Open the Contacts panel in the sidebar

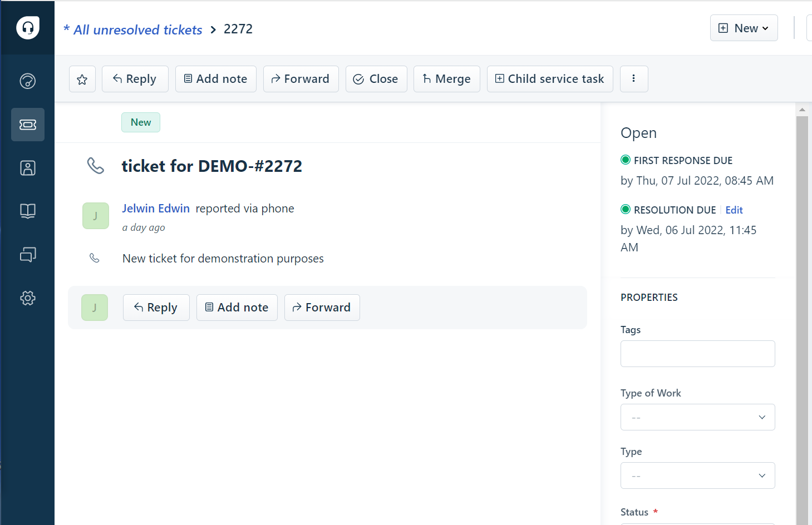[x=28, y=167]
